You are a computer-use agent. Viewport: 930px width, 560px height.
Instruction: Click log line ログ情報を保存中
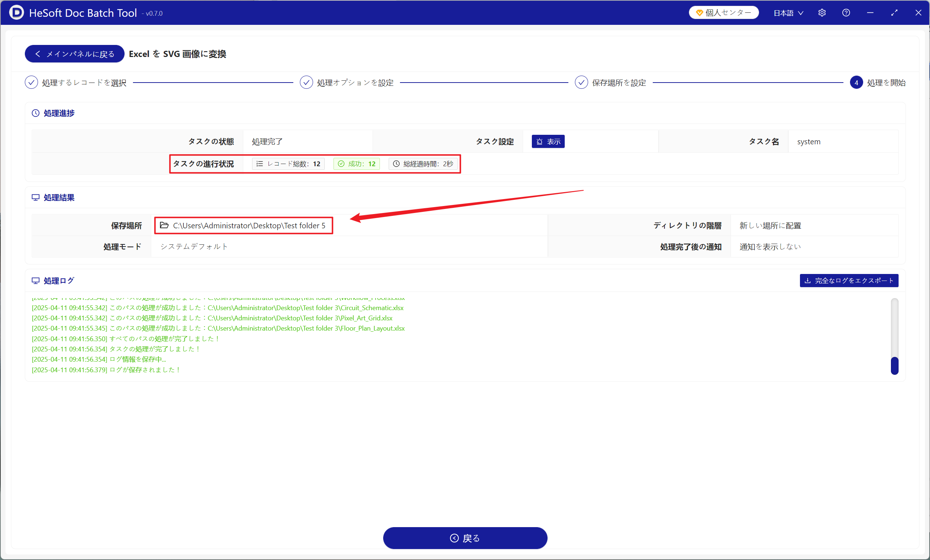pyautogui.click(x=99, y=359)
